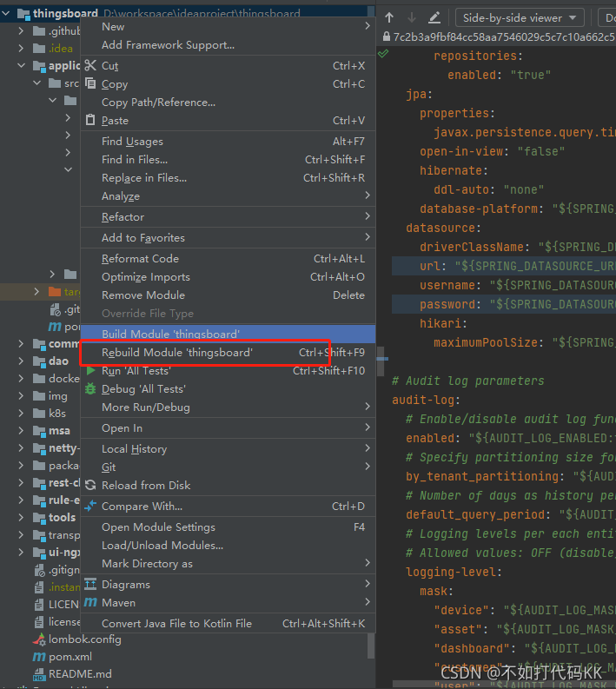Viewport: 616px width, 689px height.
Task: Collapse the application module node
Action: point(21,65)
